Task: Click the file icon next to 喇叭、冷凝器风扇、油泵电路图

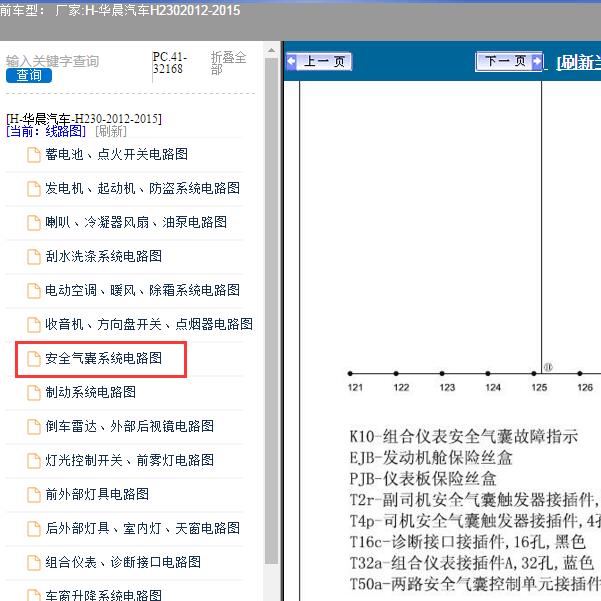Action: [35, 222]
